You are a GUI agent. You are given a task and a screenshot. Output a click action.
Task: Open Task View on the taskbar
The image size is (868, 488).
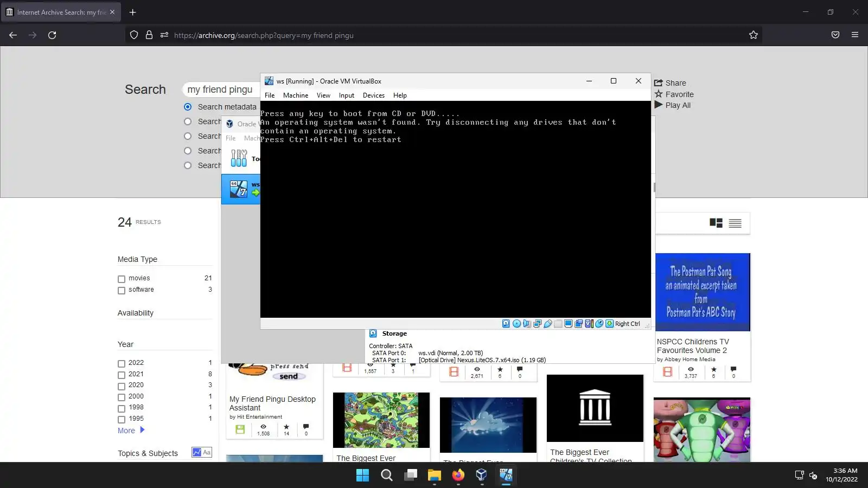click(x=411, y=476)
